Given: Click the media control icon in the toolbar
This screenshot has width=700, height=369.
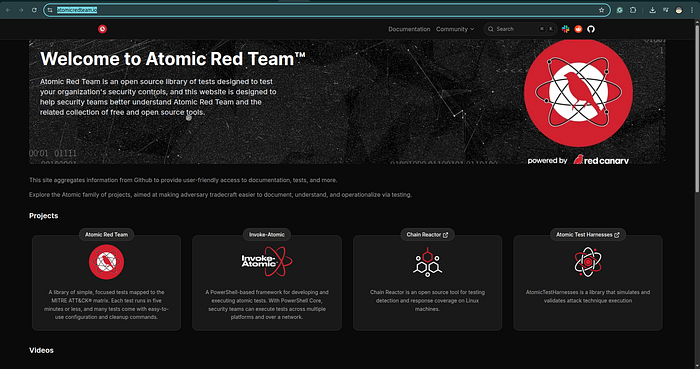Looking at the screenshot, I should pos(666,10).
